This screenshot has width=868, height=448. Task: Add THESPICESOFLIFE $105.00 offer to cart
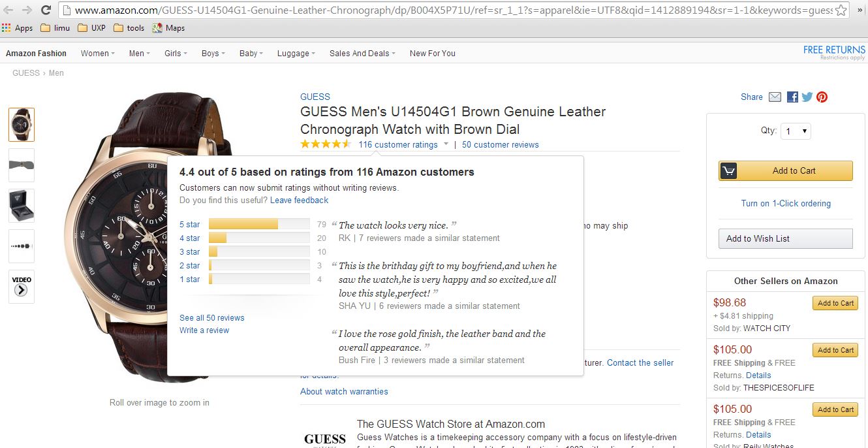pos(835,351)
